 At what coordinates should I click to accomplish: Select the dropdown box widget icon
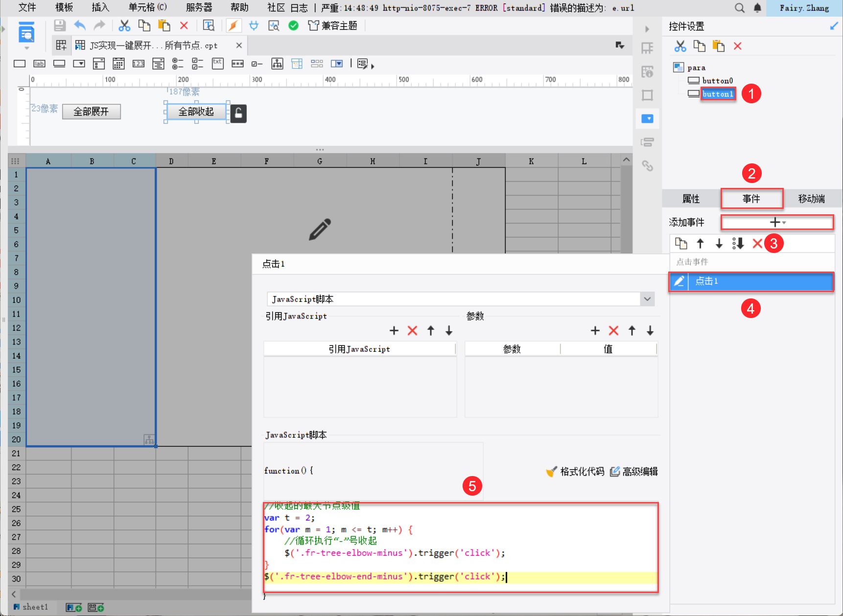[x=79, y=64]
